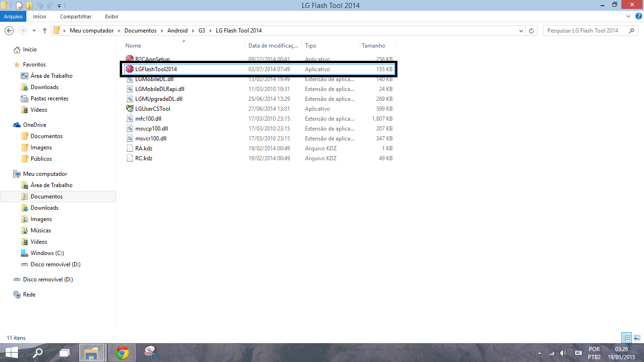Select the LGMUpgradeDL.dll file icon
Screen dimensions: 644x362
point(131,99)
